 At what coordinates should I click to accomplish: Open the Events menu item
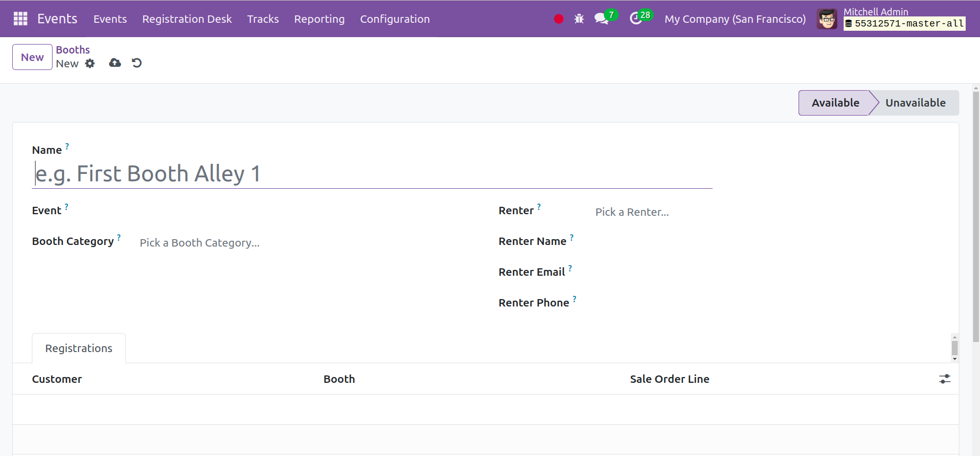110,19
